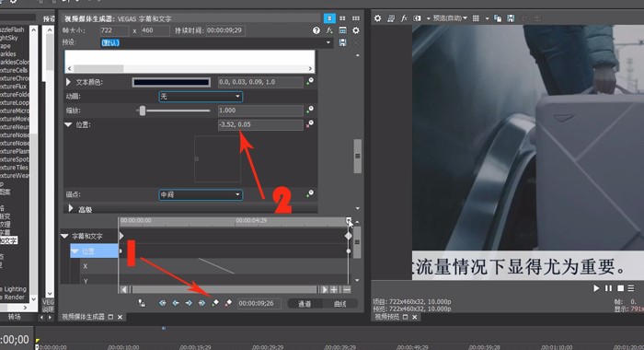Click media generator window layout icon

342,30
